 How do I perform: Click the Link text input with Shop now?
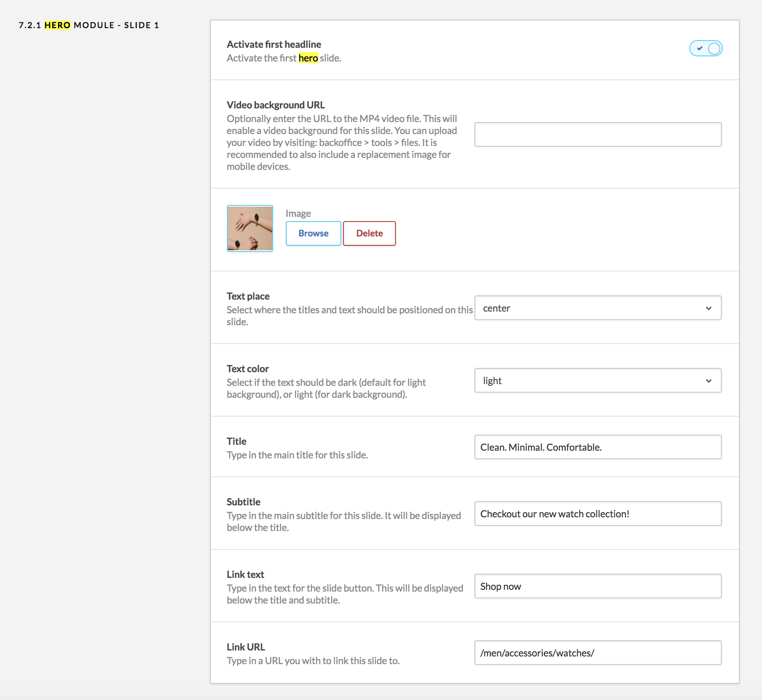coord(598,586)
